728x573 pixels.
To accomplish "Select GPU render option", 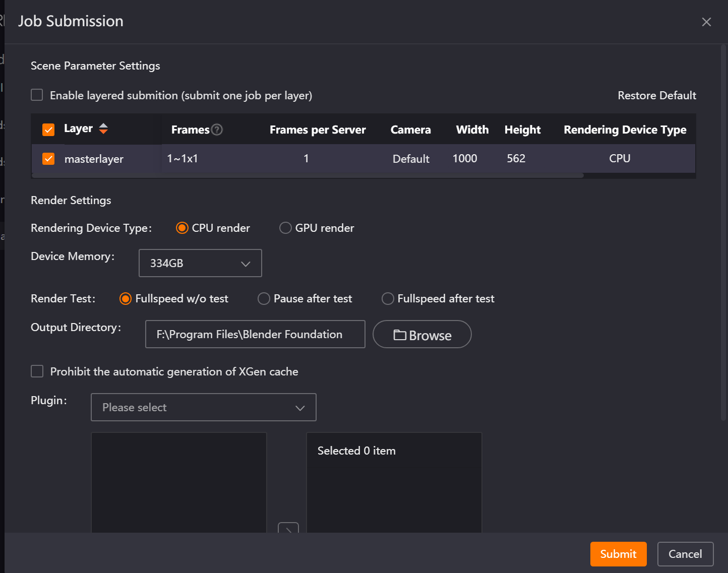I will (x=285, y=228).
